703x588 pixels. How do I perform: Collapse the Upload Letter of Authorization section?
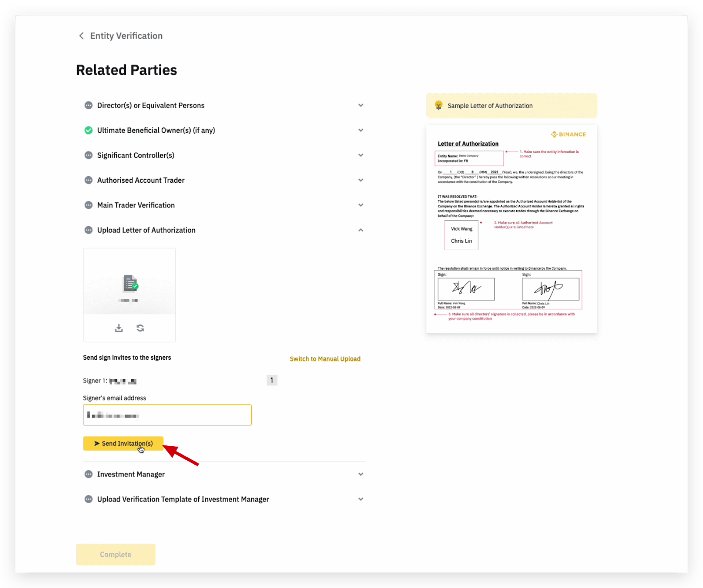[x=360, y=230]
